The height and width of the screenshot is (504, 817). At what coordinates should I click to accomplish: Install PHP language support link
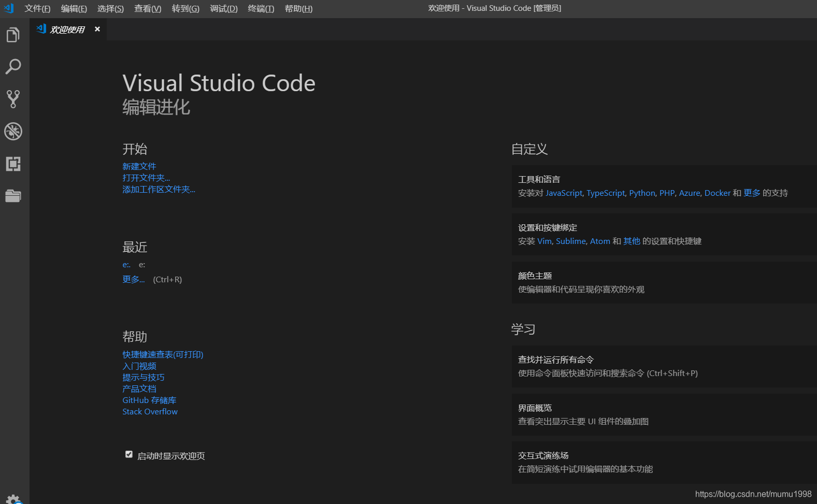(667, 193)
